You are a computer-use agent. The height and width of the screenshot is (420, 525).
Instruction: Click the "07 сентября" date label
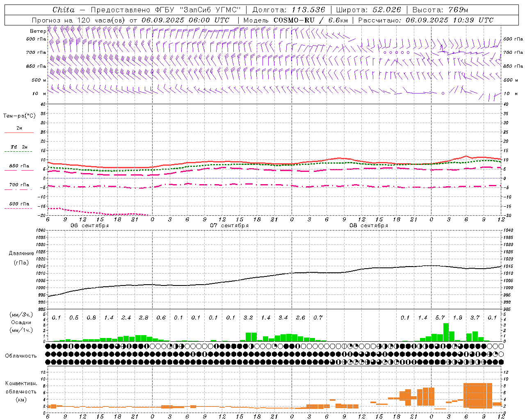229,226
